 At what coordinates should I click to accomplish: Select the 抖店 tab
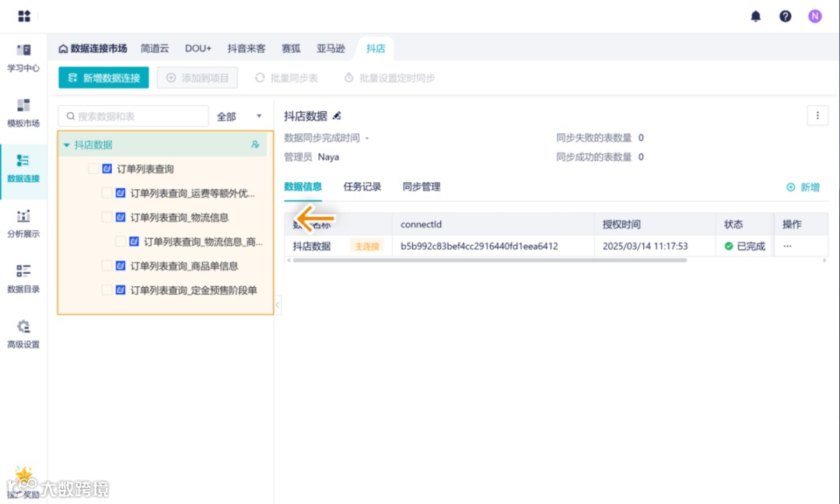click(376, 48)
